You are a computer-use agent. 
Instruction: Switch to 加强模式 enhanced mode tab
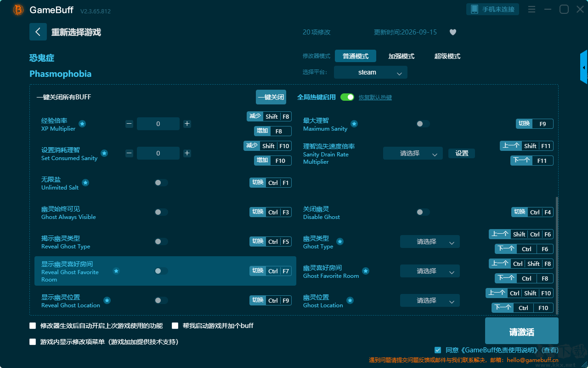pyautogui.click(x=401, y=56)
